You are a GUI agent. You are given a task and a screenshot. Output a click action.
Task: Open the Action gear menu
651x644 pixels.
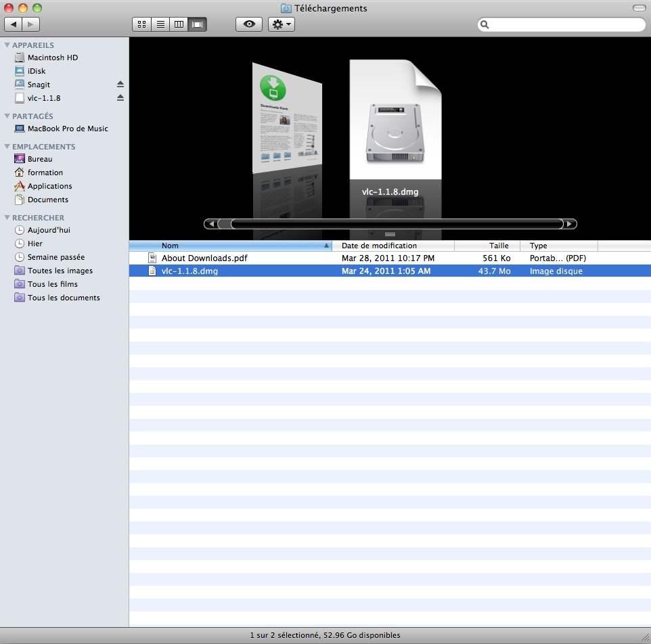(282, 24)
